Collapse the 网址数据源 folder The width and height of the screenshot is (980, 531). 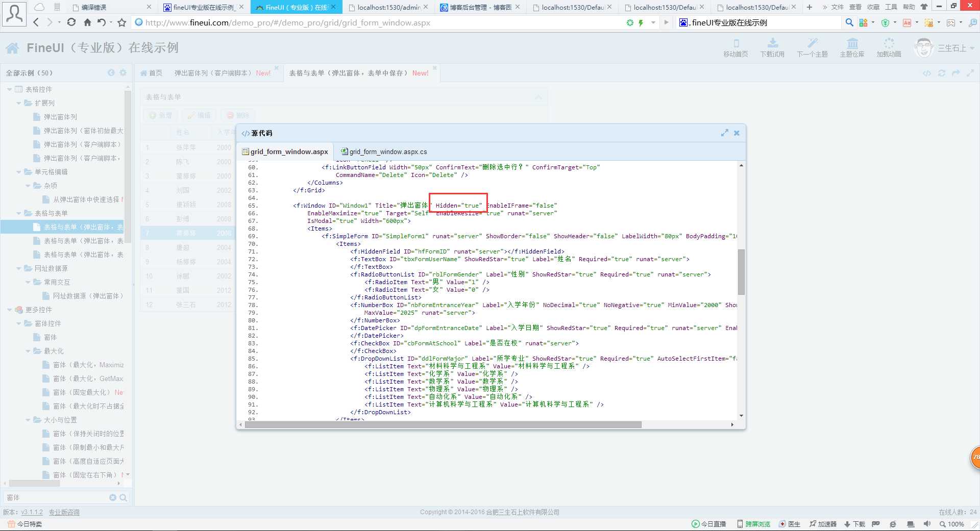19,268
